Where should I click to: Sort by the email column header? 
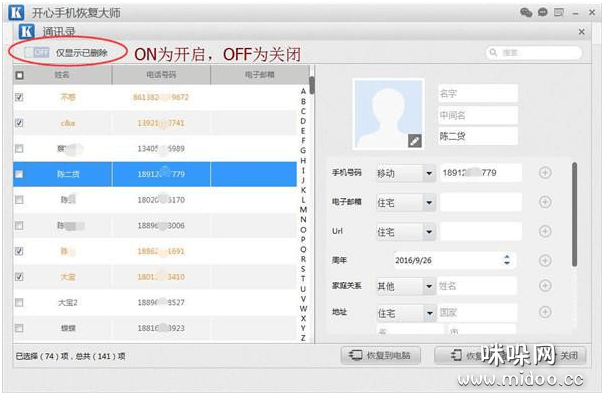click(x=260, y=75)
